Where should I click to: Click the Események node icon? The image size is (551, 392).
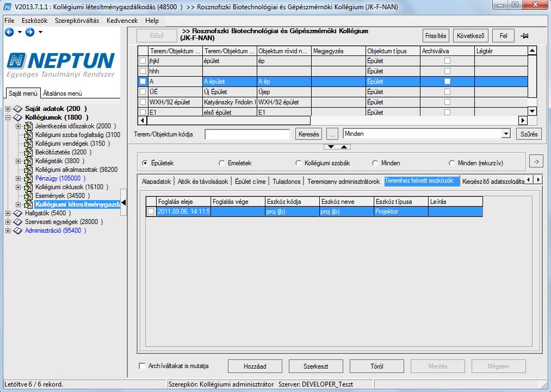coord(28,196)
